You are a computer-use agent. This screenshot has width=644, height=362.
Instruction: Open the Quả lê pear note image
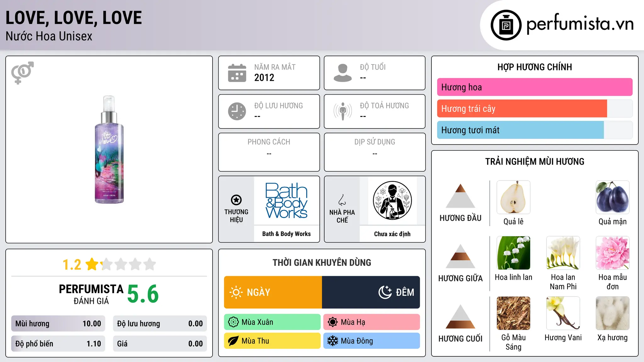(x=514, y=197)
